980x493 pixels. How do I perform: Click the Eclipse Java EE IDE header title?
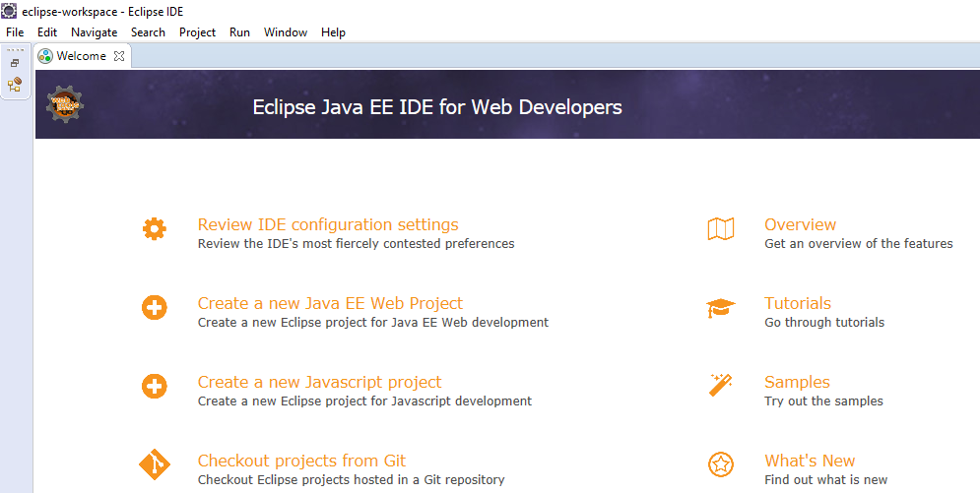point(437,107)
